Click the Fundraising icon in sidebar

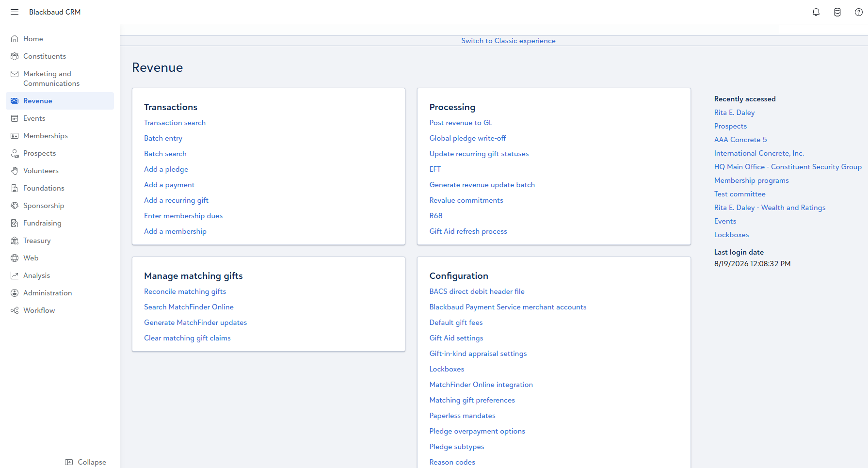(15, 223)
